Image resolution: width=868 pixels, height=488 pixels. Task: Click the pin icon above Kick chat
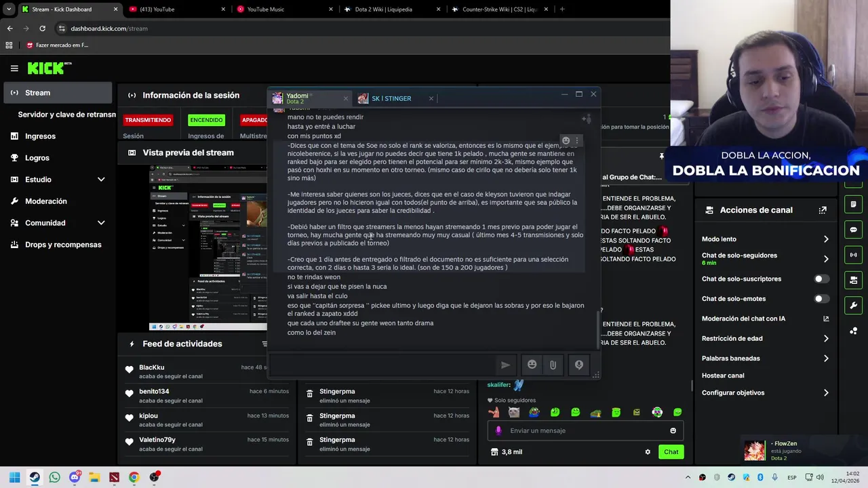pyautogui.click(x=661, y=157)
